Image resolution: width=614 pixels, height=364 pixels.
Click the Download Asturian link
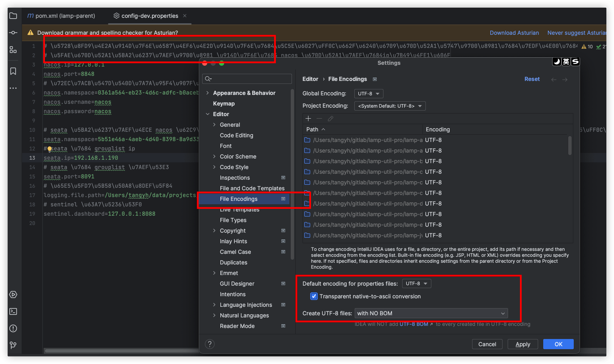514,33
